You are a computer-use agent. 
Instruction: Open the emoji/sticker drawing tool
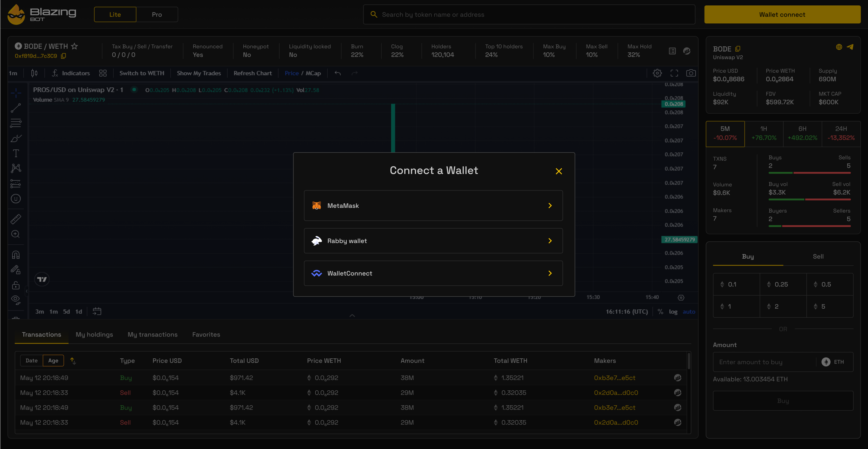(16, 199)
